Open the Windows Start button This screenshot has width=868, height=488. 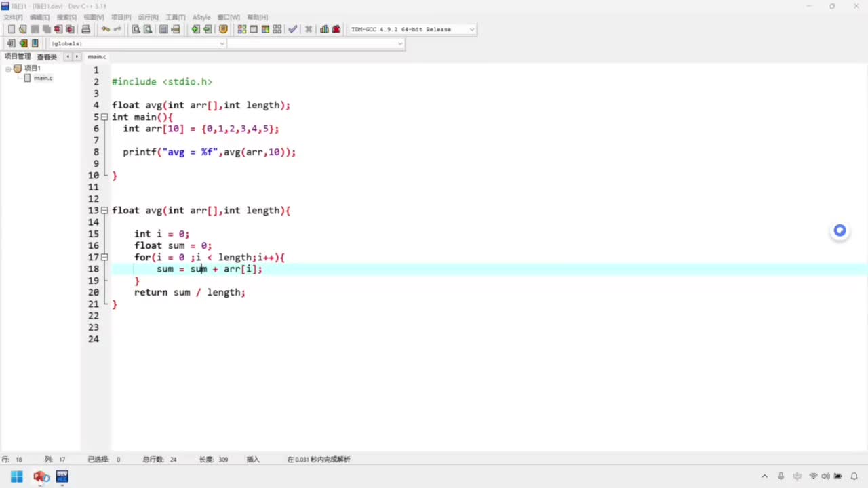[17, 476]
